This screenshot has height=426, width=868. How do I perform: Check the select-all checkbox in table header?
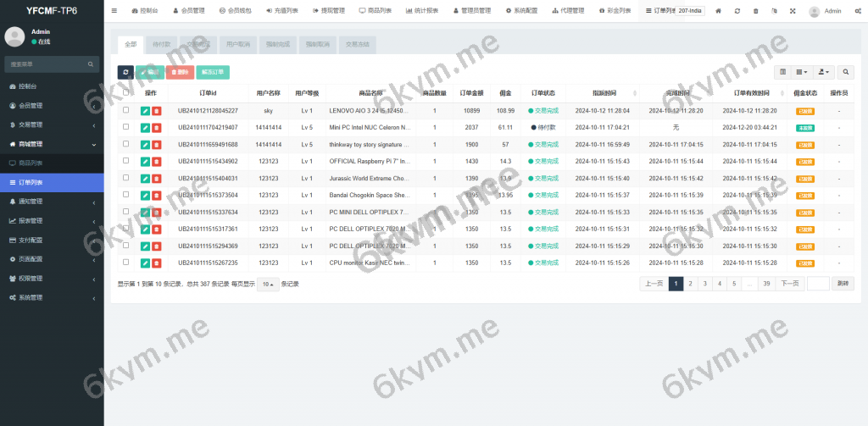126,93
